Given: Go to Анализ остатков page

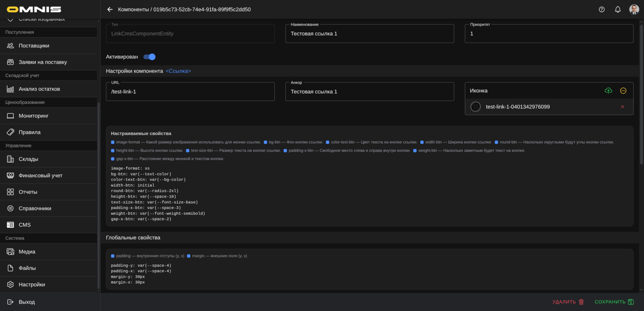Looking at the screenshot, I should pos(39,89).
